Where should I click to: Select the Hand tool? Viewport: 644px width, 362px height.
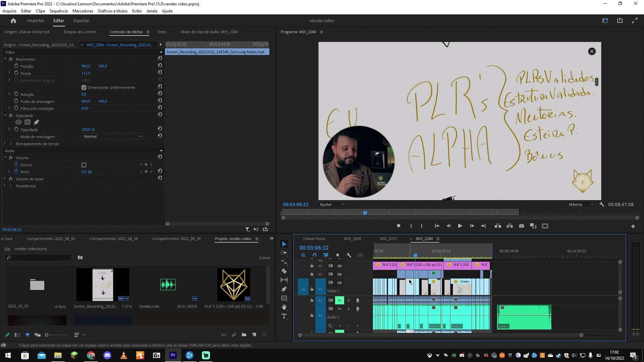point(284,307)
